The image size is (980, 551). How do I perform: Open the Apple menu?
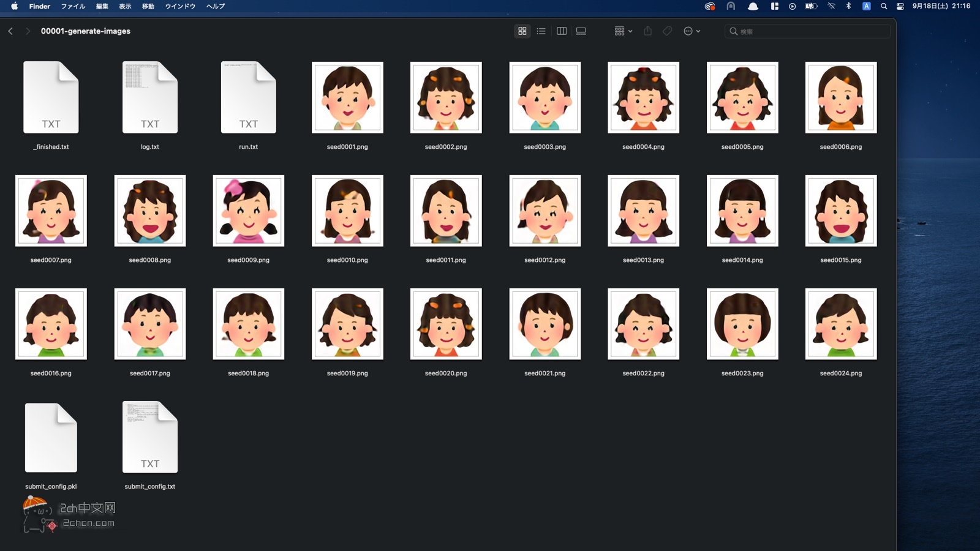(x=14, y=6)
